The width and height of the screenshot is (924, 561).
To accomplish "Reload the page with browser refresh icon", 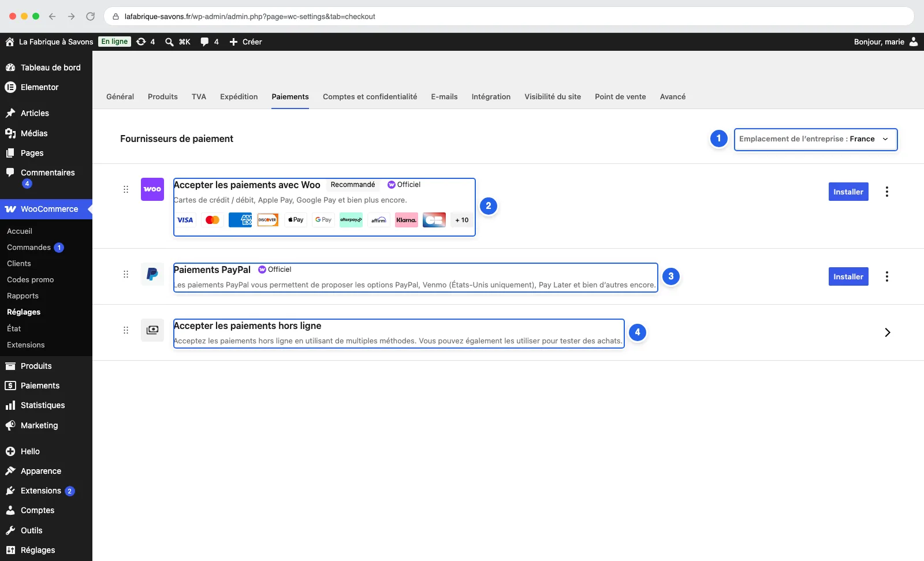I will (90, 16).
